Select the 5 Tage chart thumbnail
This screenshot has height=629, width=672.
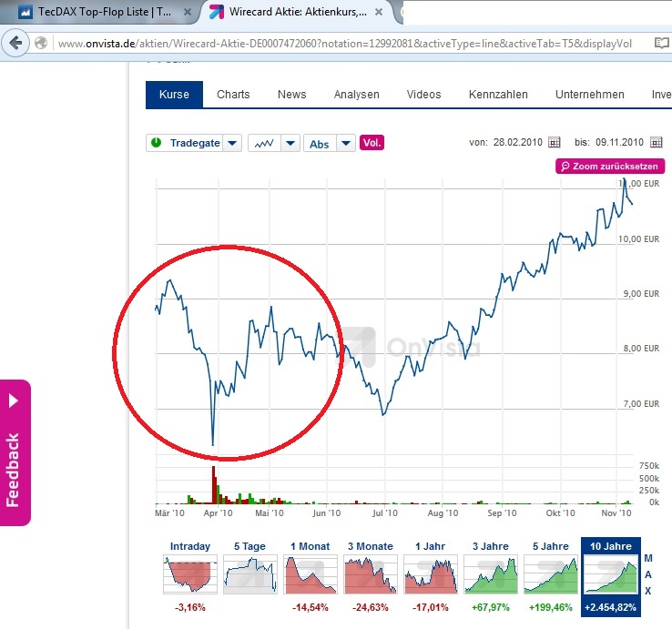pyautogui.click(x=249, y=574)
